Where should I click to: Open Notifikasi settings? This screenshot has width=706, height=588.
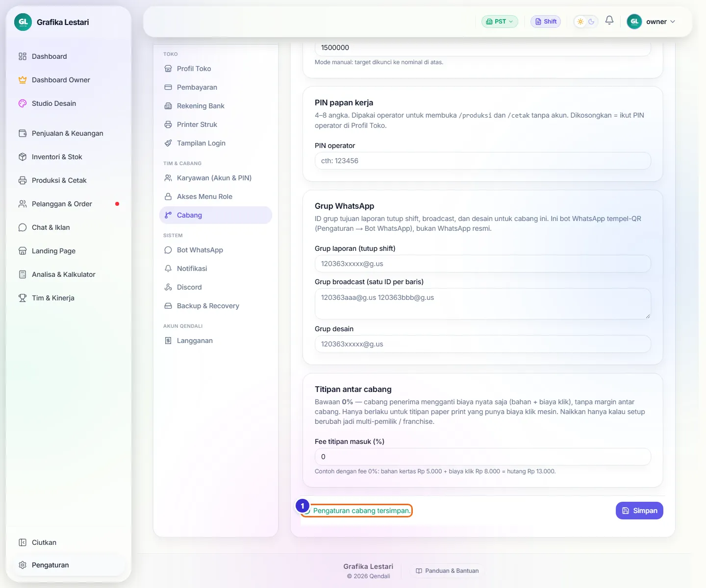click(x=216, y=269)
